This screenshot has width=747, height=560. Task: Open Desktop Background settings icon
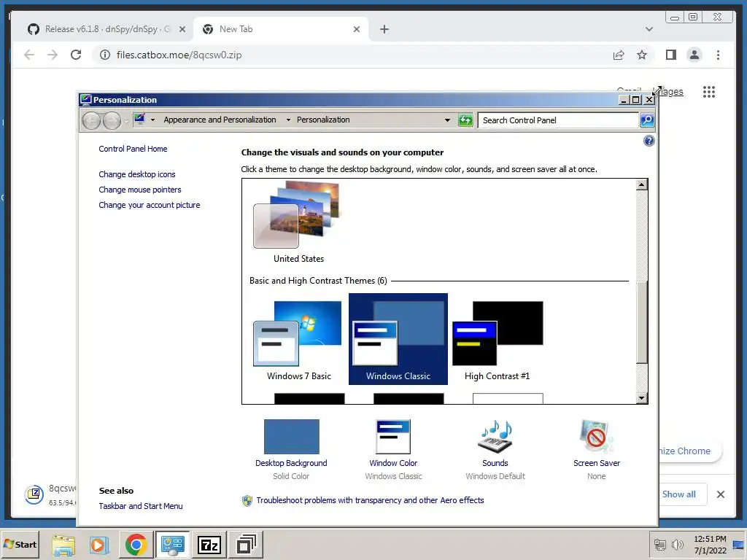coord(292,437)
